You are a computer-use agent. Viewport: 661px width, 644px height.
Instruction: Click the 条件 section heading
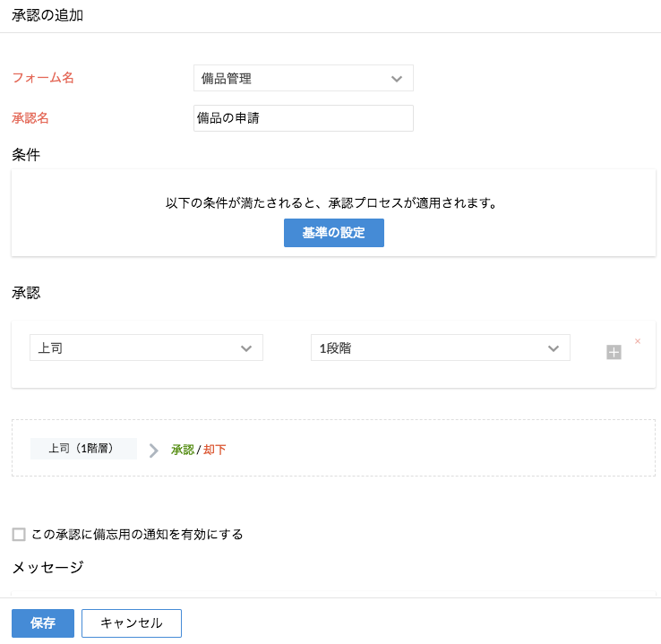pos(26,155)
